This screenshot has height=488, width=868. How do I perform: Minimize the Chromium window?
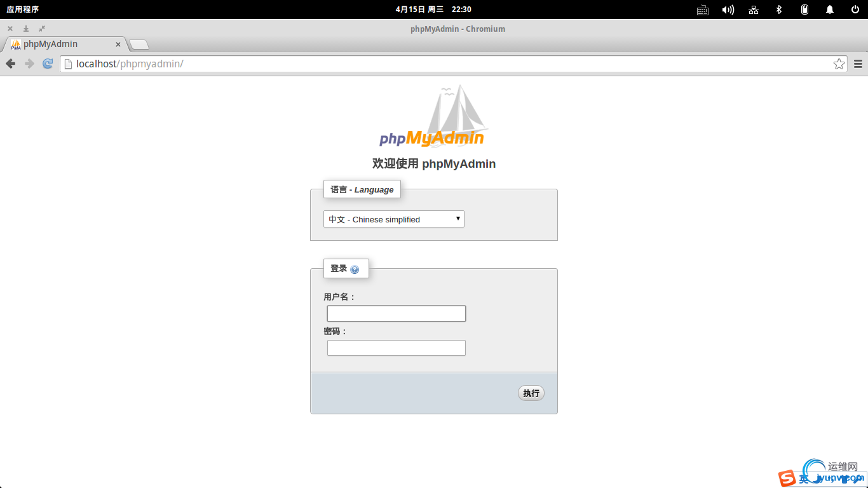26,29
